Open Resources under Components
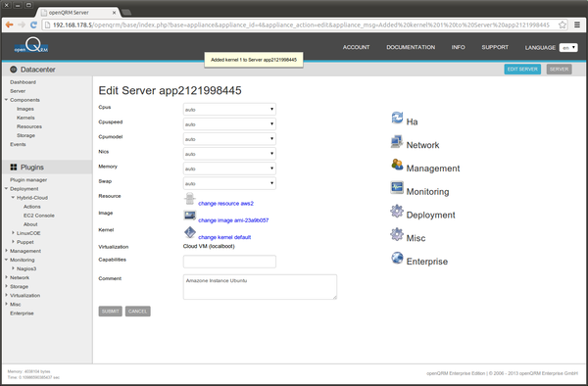 29,126
